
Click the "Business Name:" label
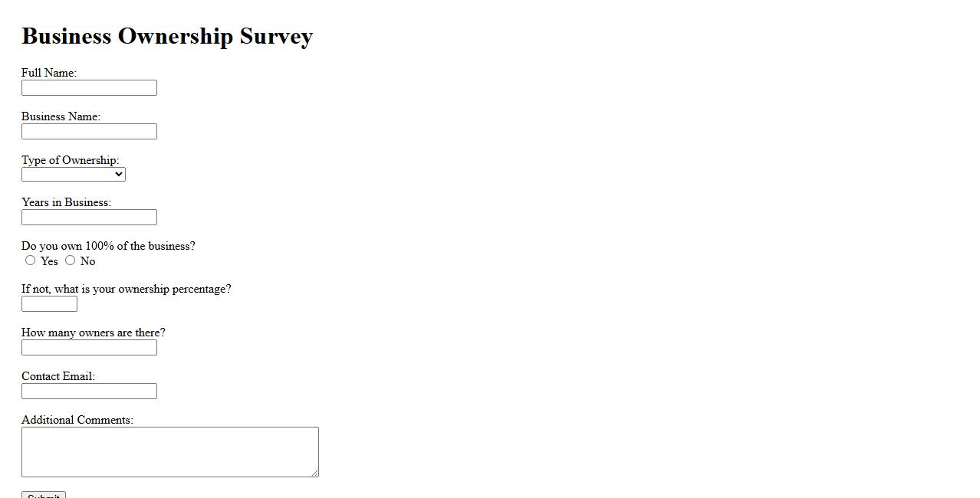coord(61,116)
